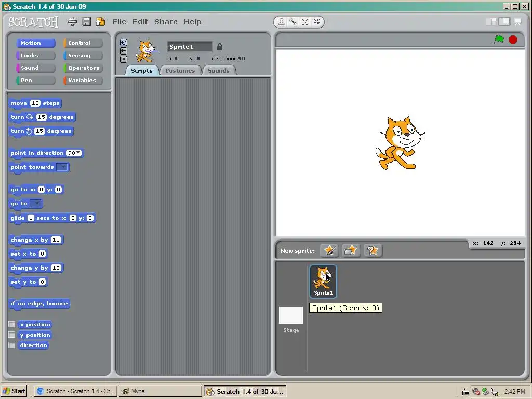The width and height of the screenshot is (532, 399).
Task: Click the steps value in move block
Action: click(35, 103)
